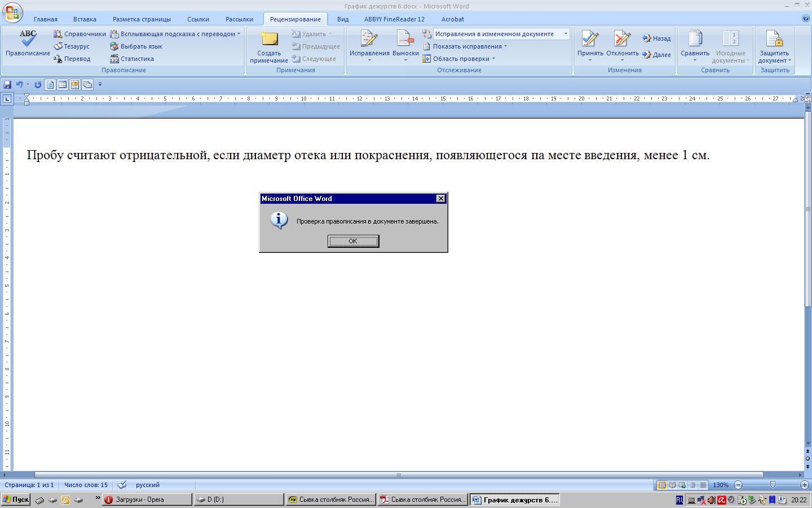The height and width of the screenshot is (508, 812).
Task: Click the Страница: 1 из 1 status indicator
Action: coord(29,485)
